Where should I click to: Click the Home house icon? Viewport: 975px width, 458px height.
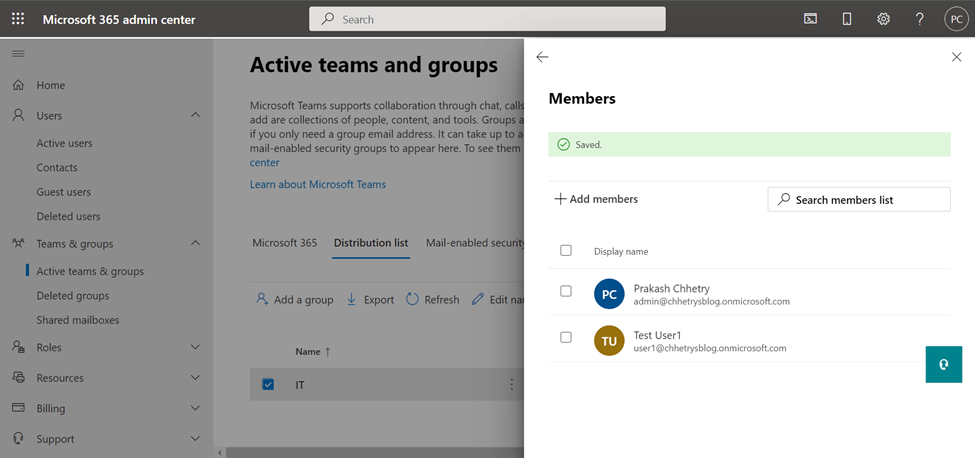pos(19,85)
